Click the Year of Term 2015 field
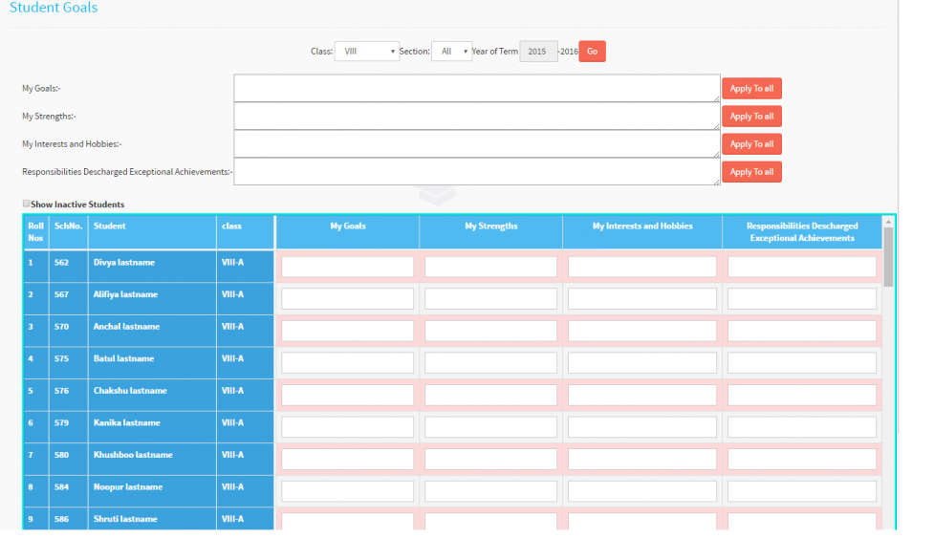 [537, 52]
